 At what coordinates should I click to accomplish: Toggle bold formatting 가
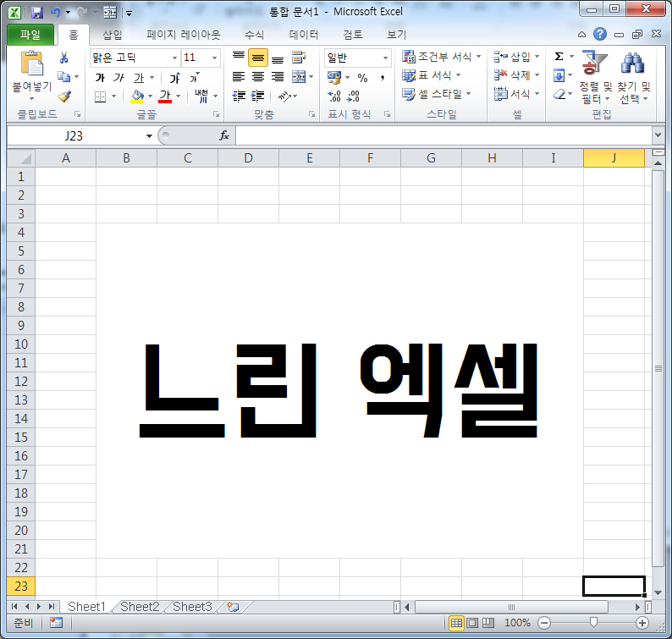click(x=100, y=78)
